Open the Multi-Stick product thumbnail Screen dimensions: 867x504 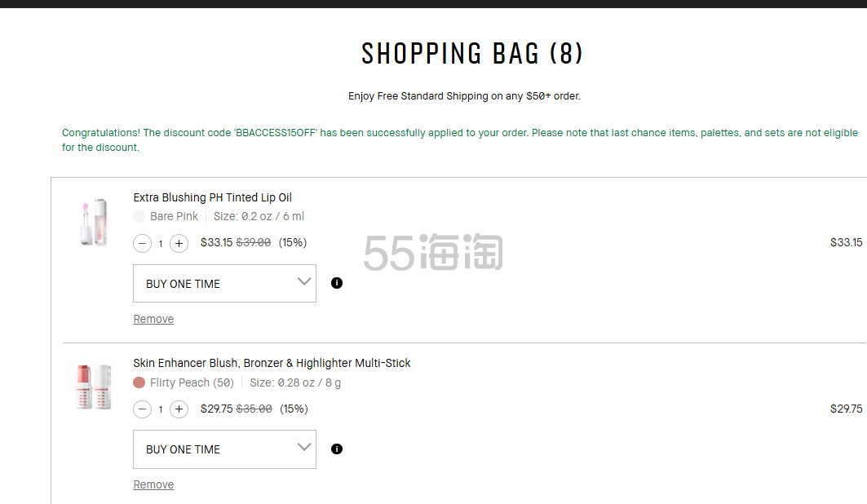[94, 386]
